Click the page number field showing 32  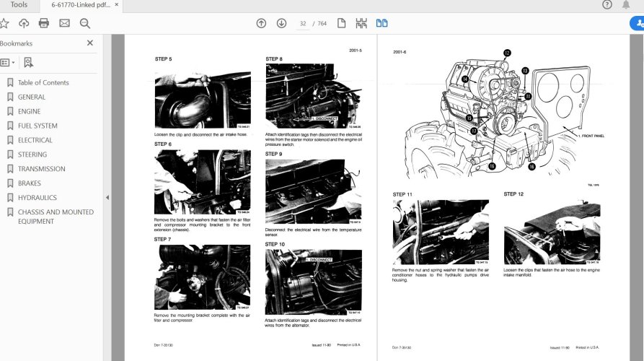click(303, 23)
